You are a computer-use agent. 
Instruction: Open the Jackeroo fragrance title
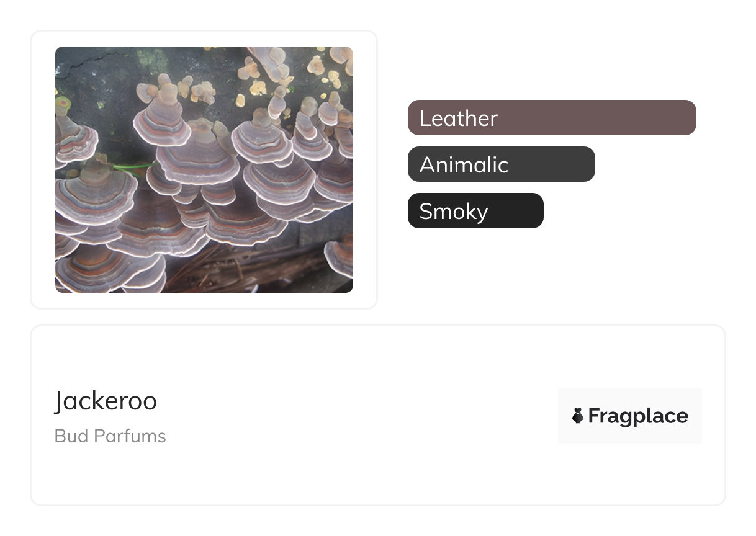click(x=106, y=401)
